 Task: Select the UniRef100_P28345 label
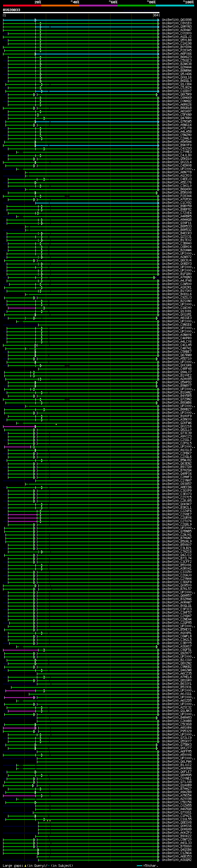177,50
